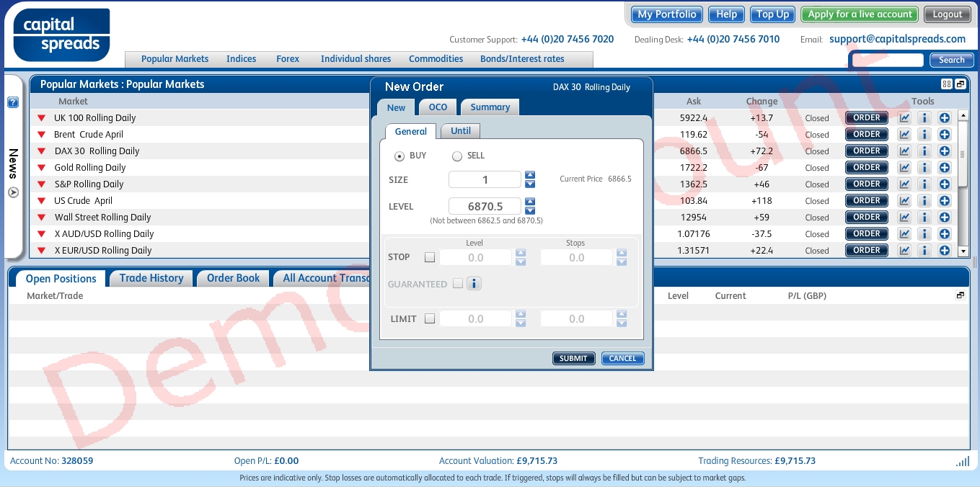Click ORDER button for Wall Street Rolling Daily
This screenshot has height=487, width=980.
click(x=867, y=217)
